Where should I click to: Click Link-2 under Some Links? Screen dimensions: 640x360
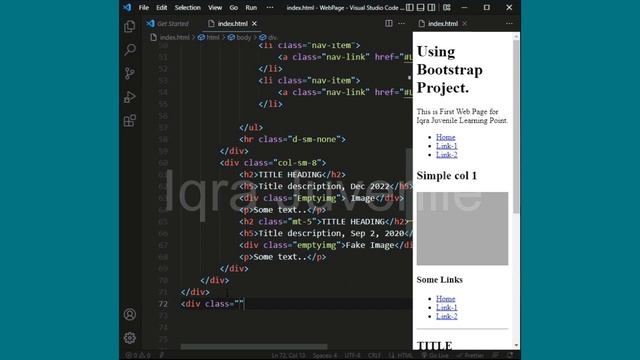[447, 316]
